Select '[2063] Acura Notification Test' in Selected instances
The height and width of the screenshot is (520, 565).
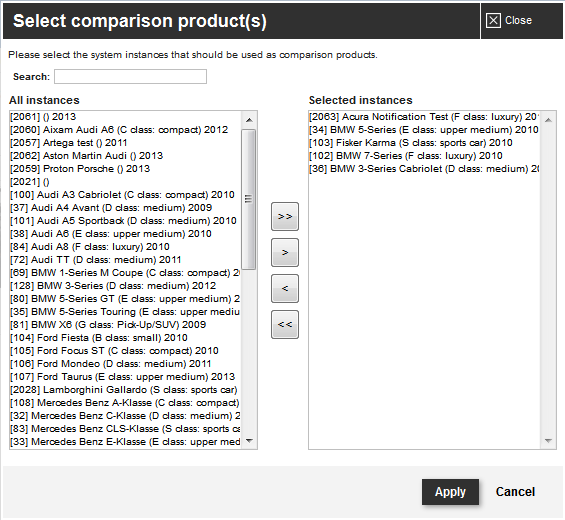424,117
